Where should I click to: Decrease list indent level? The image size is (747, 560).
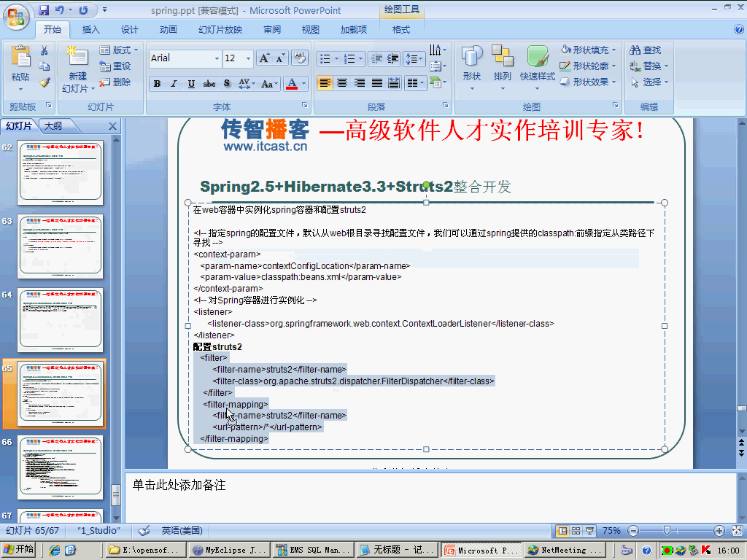pyautogui.click(x=376, y=58)
